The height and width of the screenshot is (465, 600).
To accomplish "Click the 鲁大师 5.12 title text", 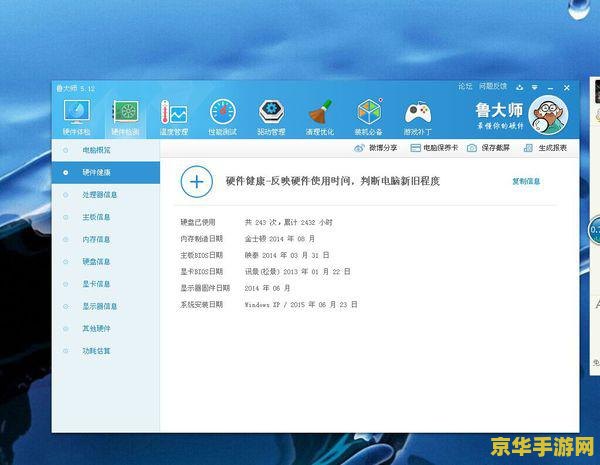I will click(x=76, y=88).
